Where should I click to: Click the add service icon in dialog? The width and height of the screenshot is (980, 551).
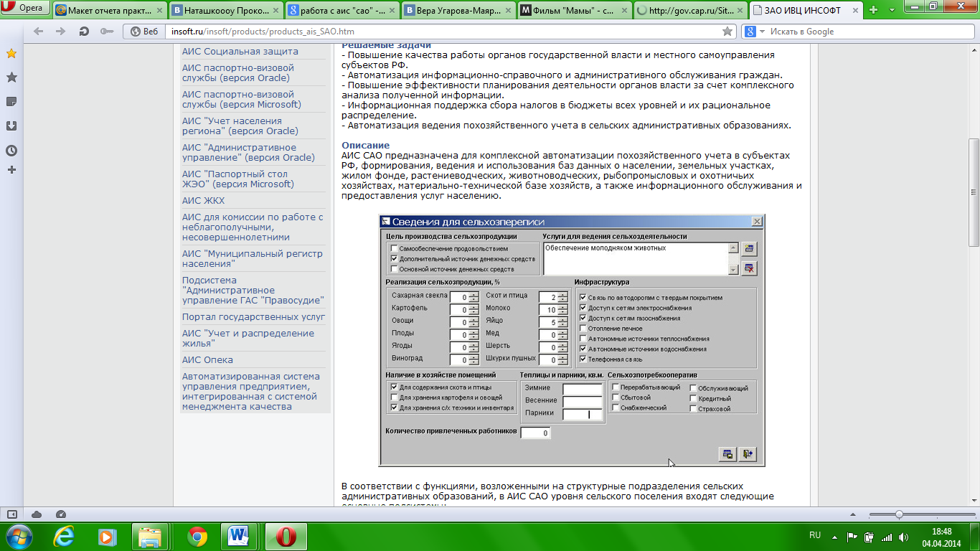(x=750, y=249)
